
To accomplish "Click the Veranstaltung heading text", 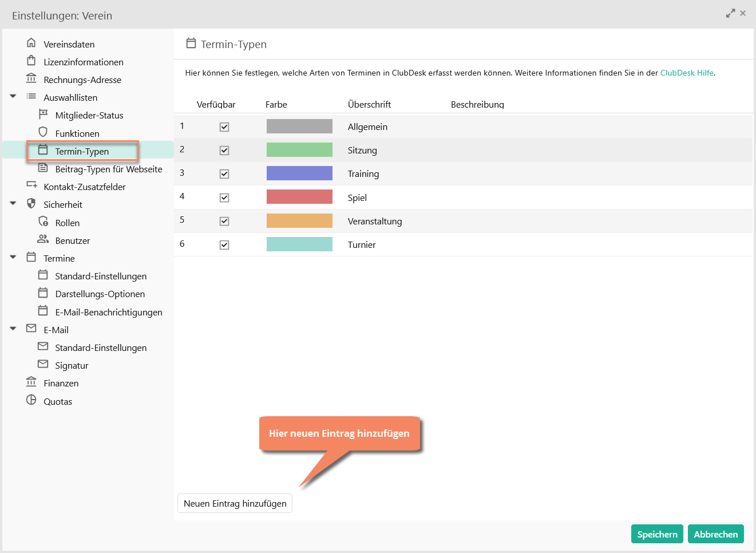I will pos(375,221).
